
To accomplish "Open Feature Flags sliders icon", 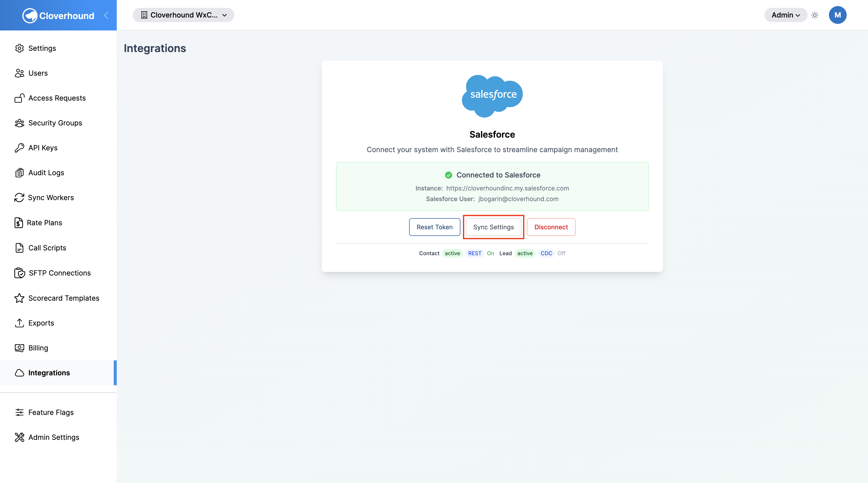I will [19, 412].
